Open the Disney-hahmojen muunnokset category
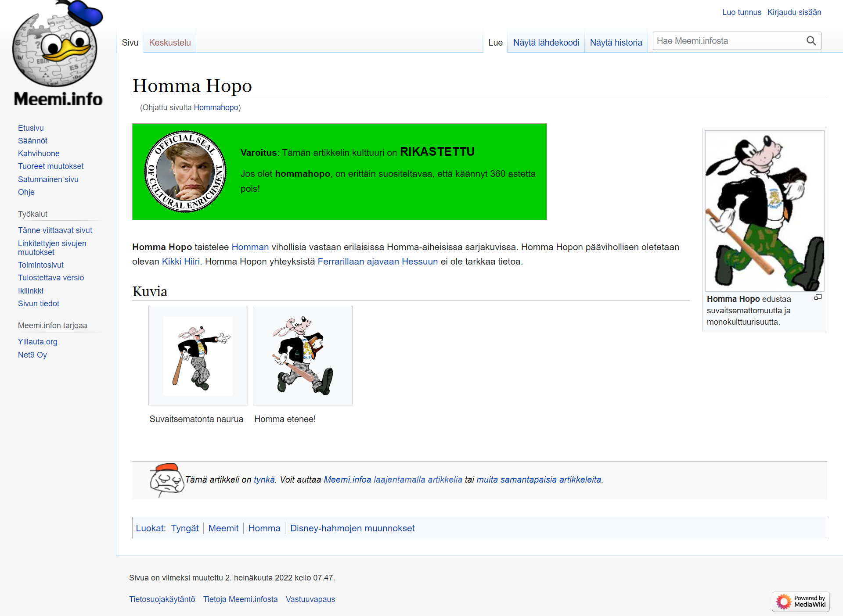The width and height of the screenshot is (843, 616). pyautogui.click(x=352, y=528)
